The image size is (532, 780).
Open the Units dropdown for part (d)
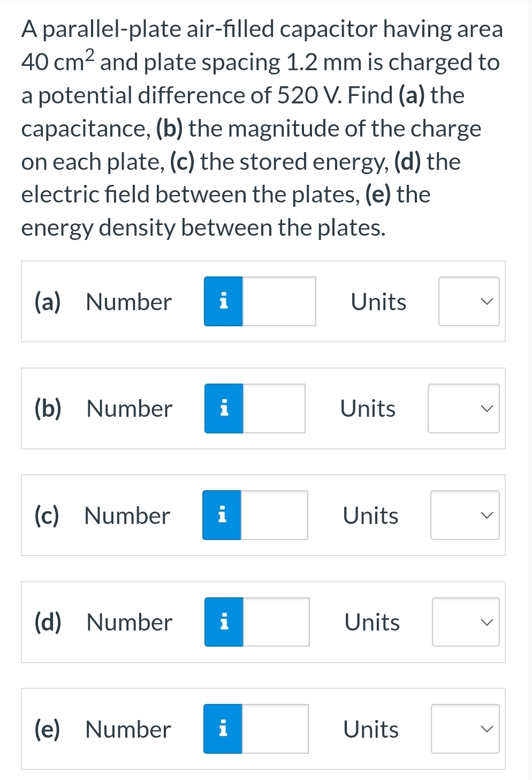pyautogui.click(x=465, y=621)
